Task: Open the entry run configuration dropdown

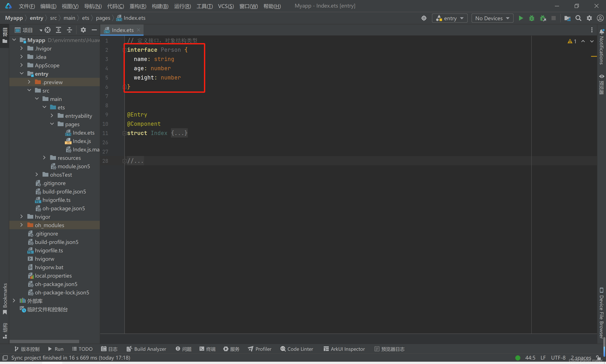Action: click(450, 18)
